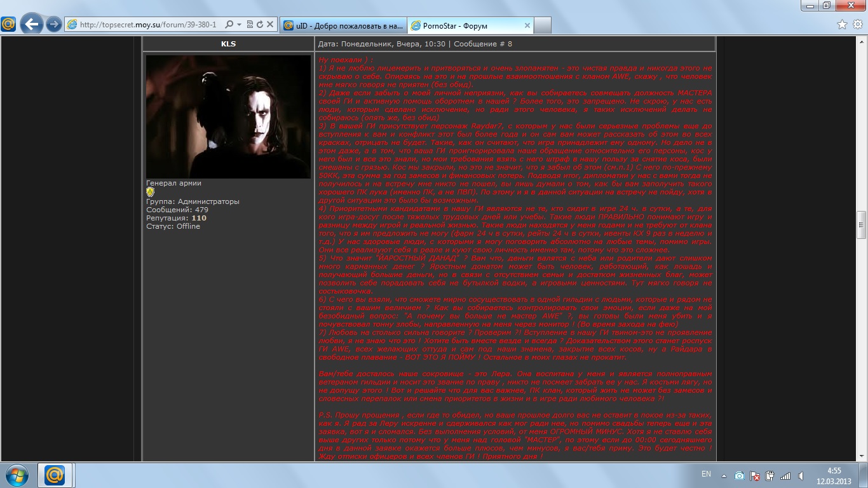Image resolution: width=868 pixels, height=488 pixels.
Task: Click the refresh page icon in address bar
Action: coord(259,25)
